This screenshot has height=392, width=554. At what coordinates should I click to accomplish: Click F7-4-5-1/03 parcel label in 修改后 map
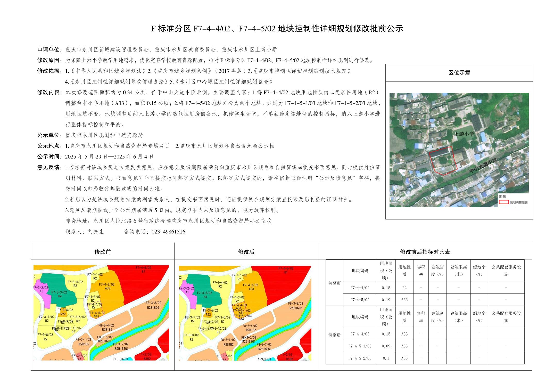pyautogui.click(x=242, y=311)
